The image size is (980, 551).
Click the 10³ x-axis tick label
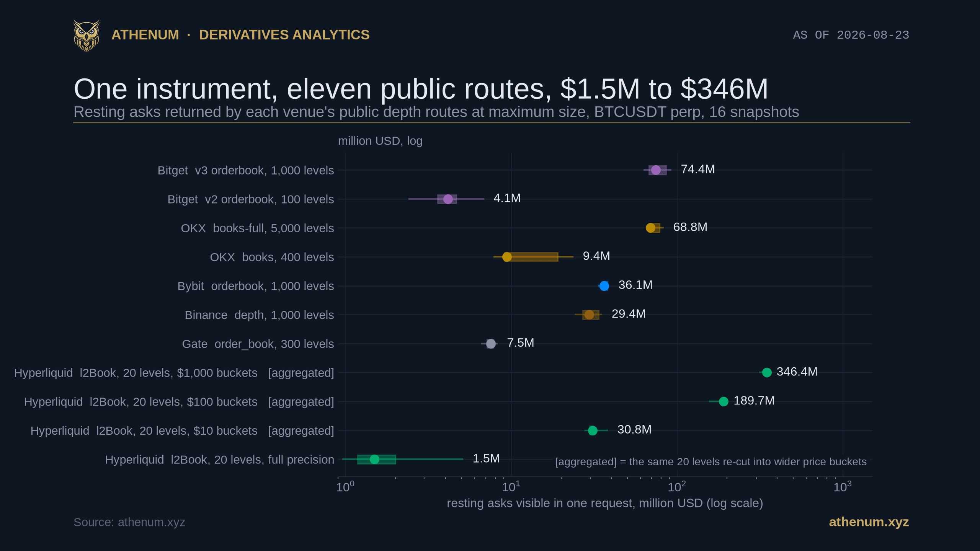click(x=843, y=487)
